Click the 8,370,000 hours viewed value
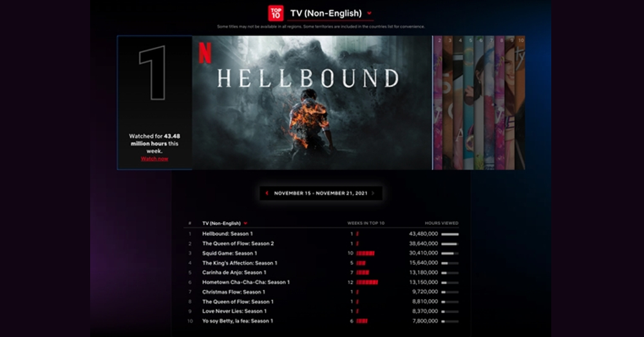This screenshot has height=337, width=644. (x=425, y=311)
